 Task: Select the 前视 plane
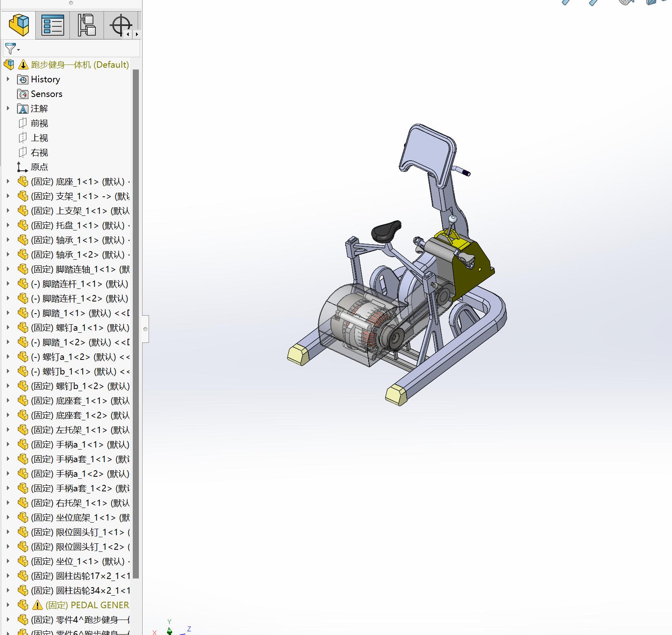(39, 123)
